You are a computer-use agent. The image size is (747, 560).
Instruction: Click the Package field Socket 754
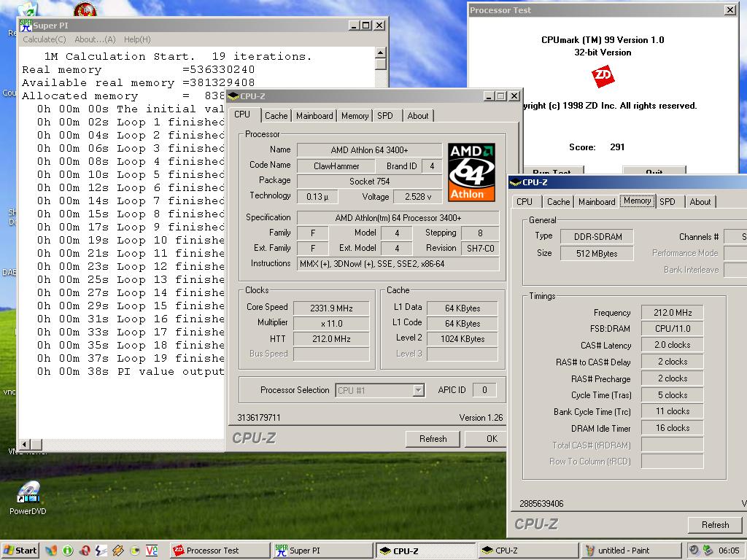coord(370,182)
